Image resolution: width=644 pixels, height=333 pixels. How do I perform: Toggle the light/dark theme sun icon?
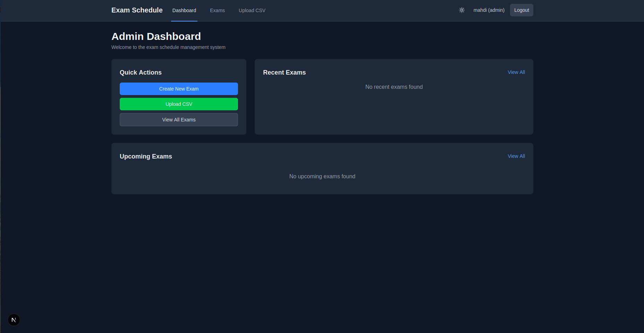461,10
